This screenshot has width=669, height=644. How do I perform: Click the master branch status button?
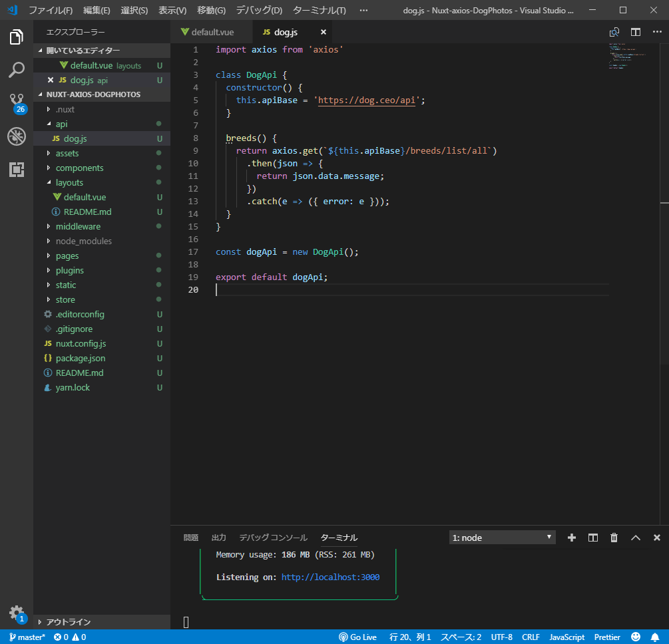click(27, 637)
